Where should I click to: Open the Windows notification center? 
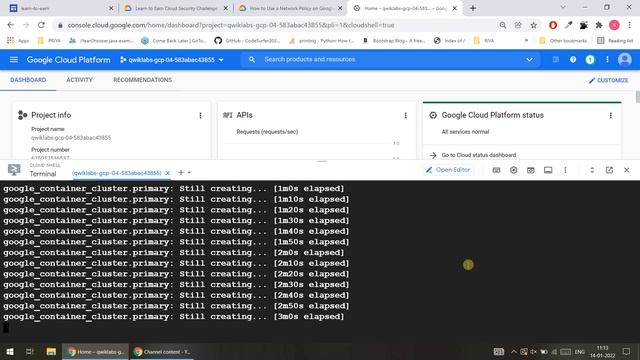coord(627,351)
